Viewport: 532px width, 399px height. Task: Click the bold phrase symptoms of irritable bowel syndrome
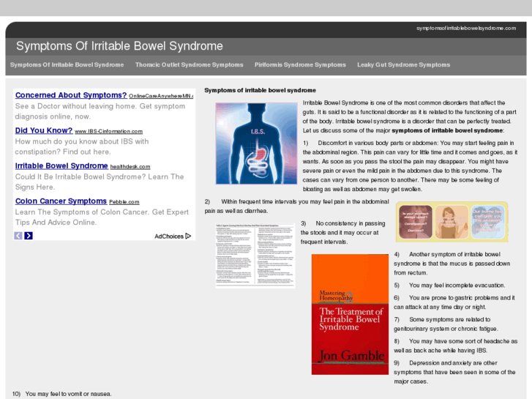[x=447, y=130]
